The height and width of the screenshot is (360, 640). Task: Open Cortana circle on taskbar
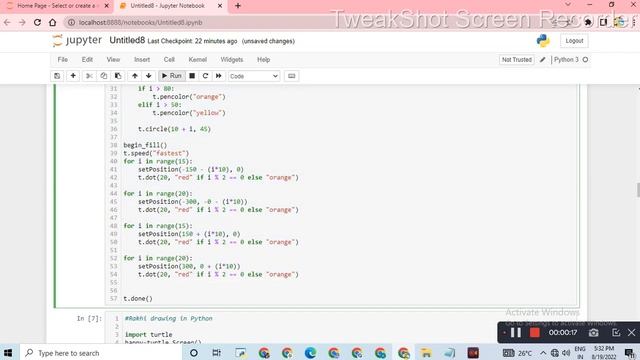[x=194, y=353]
